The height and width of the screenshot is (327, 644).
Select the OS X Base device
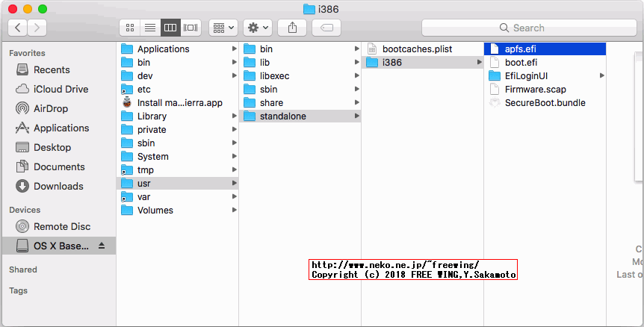pyautogui.click(x=59, y=246)
